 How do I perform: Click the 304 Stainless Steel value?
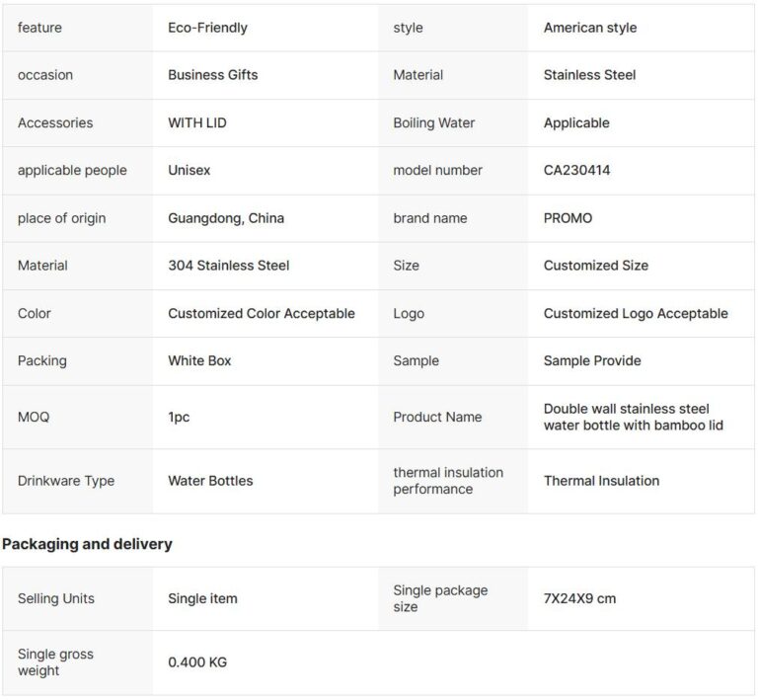tap(228, 266)
